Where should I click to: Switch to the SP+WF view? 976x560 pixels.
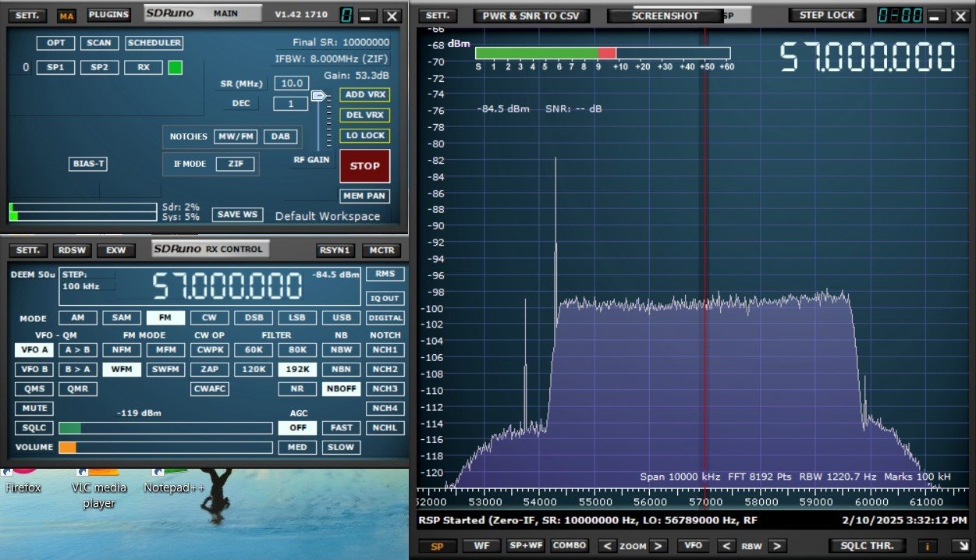(525, 546)
